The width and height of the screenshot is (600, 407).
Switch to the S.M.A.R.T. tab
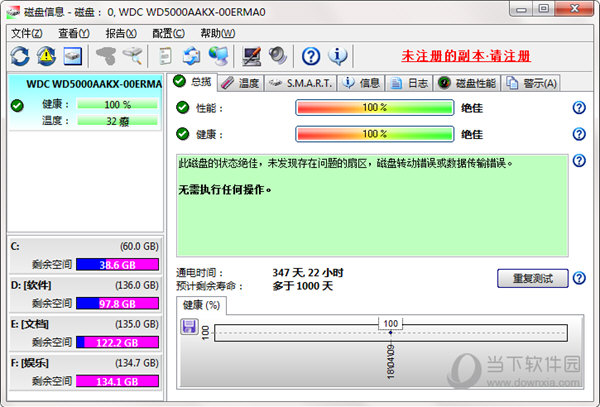(x=299, y=82)
